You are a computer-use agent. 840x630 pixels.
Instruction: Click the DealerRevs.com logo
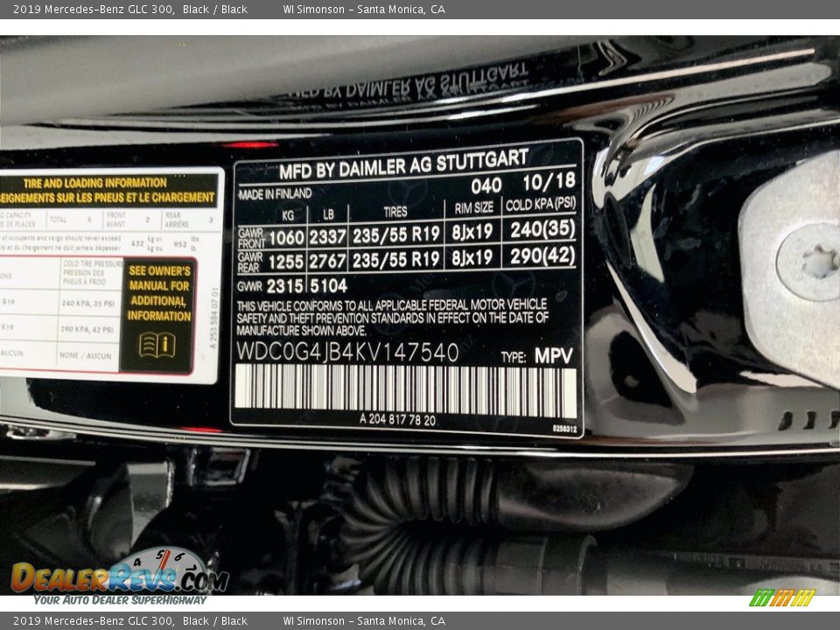coord(118,576)
